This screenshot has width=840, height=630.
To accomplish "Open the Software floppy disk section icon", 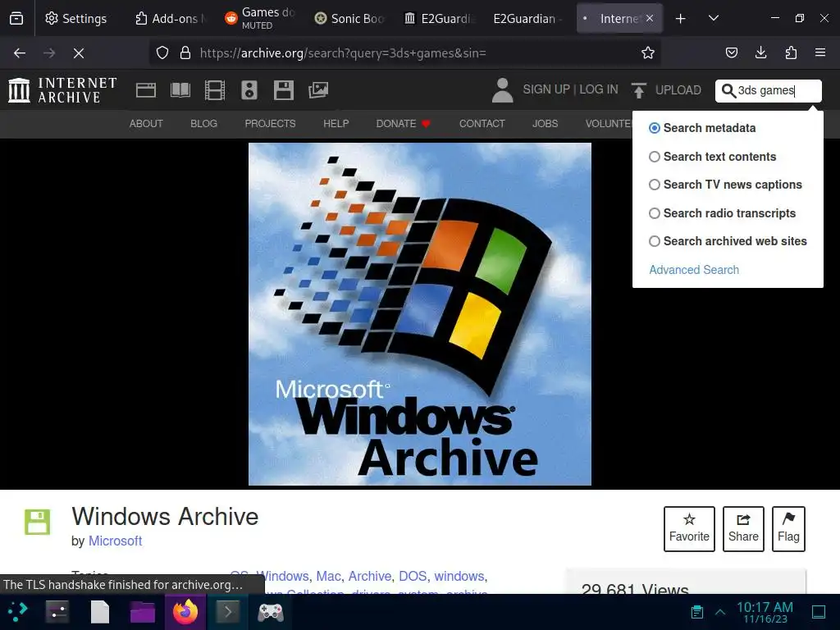I will coord(283,90).
